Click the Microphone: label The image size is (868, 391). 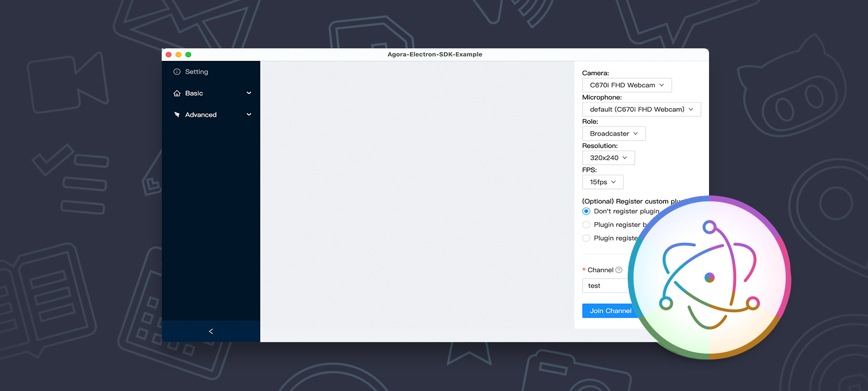point(602,97)
